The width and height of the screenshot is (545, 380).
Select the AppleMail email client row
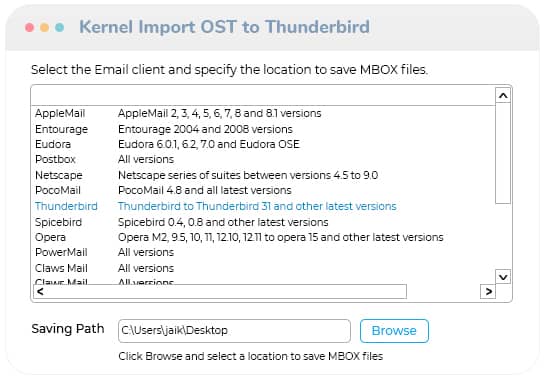[x=263, y=113]
